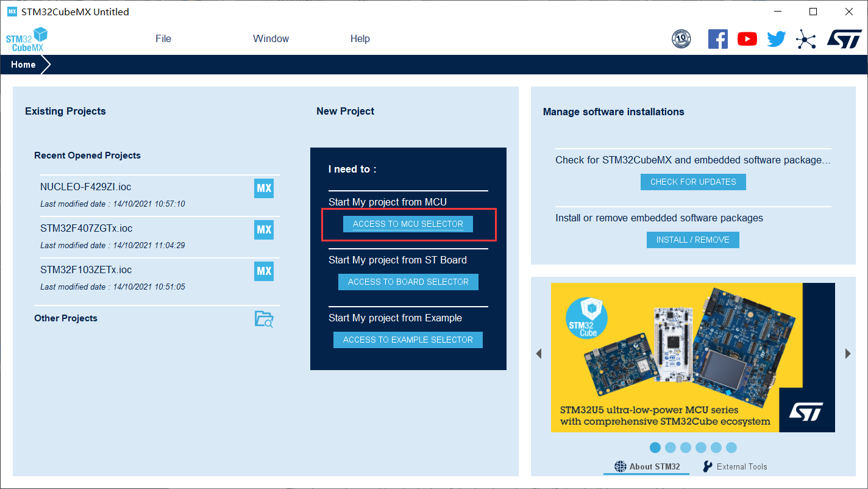Screen dimensions: 868x489
Task: Minimize the STM32CubeMX window
Action: (x=778, y=12)
